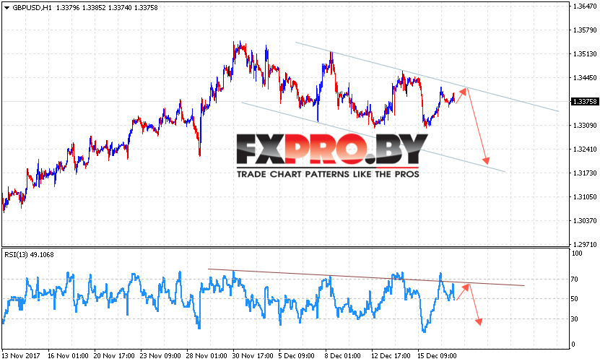Select the 28 Nov 01:00 time label

click(x=207, y=355)
